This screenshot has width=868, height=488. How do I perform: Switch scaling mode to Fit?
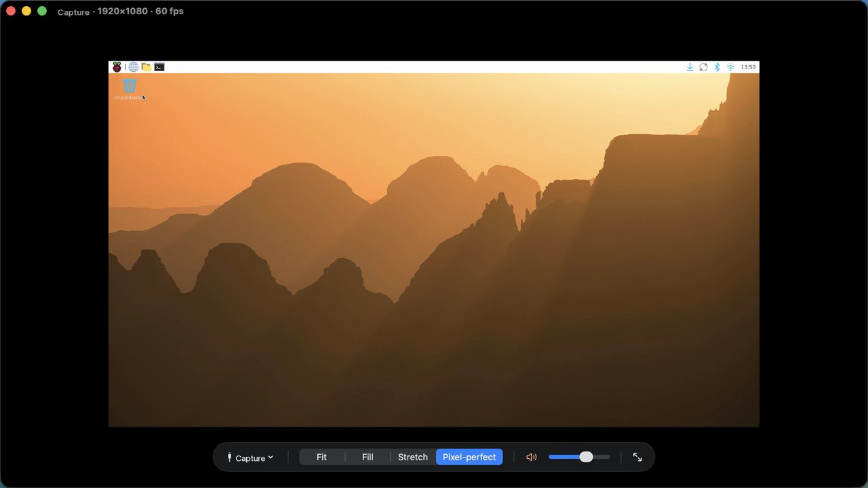pyautogui.click(x=321, y=457)
